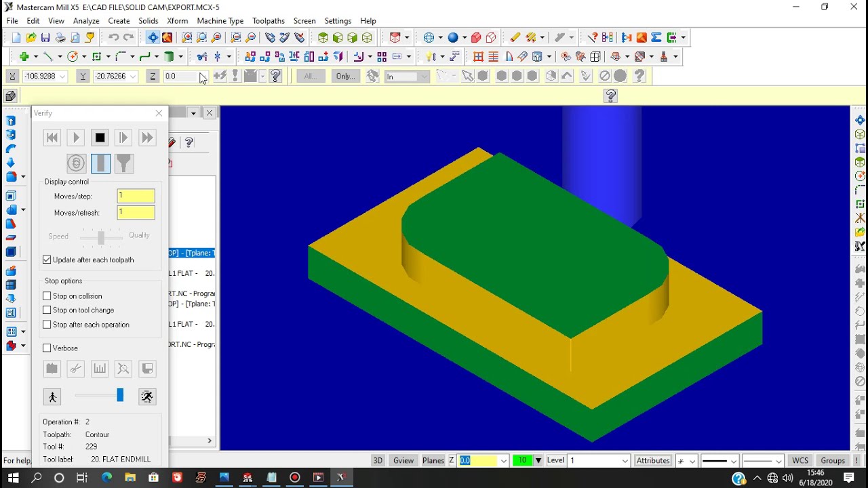This screenshot has height=488, width=868.
Task: Click the verify run-speed slider handle
Action: pos(120,394)
